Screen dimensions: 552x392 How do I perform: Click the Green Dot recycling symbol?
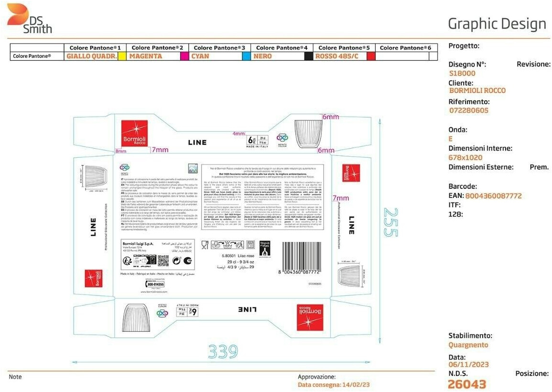[x=176, y=261]
